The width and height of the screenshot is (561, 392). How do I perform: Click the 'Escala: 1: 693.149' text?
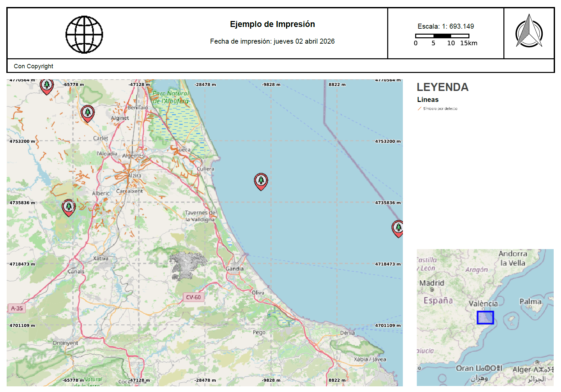coord(446,26)
